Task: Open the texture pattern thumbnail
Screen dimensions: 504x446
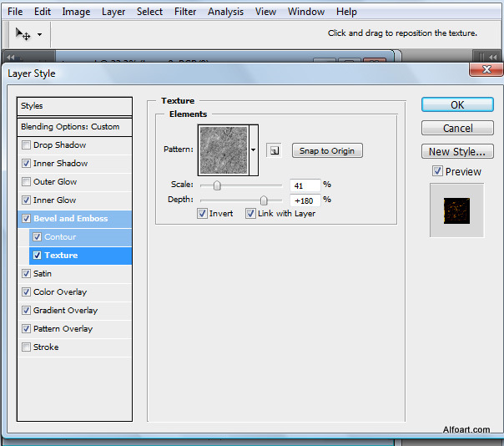Action: click(223, 150)
